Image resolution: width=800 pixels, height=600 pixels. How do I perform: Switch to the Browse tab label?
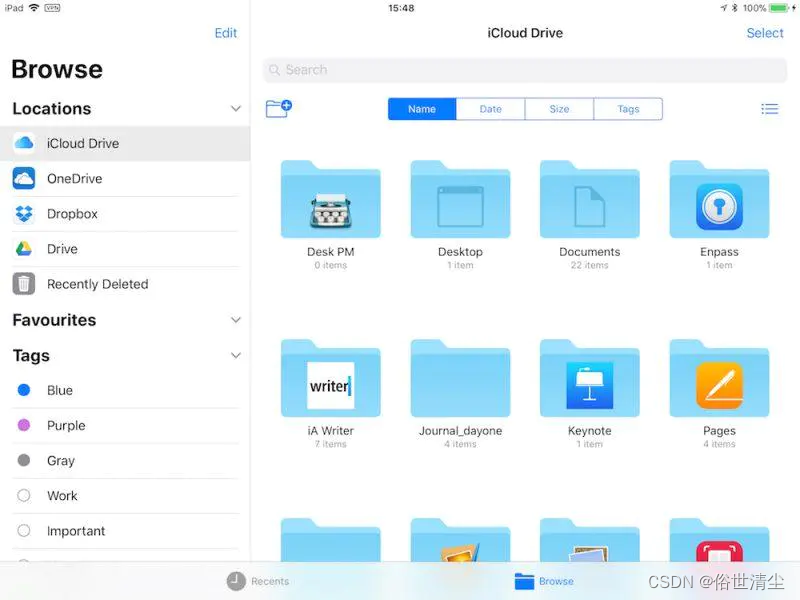[x=556, y=581]
